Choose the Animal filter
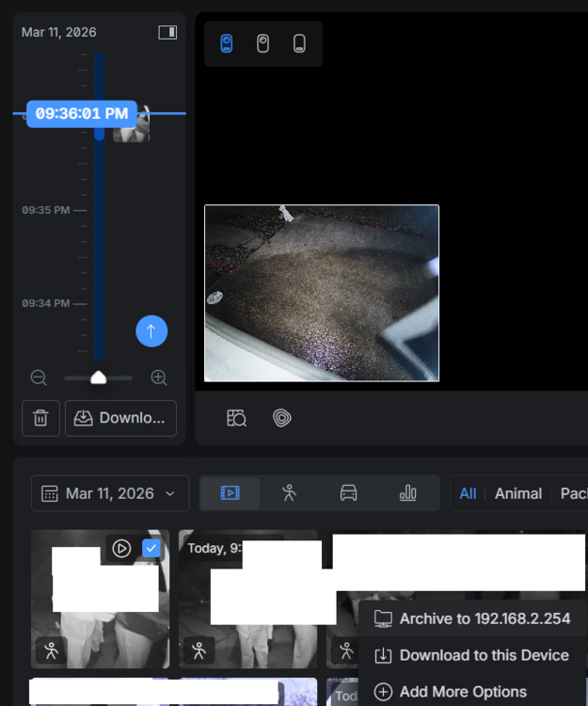The width and height of the screenshot is (588, 706). [x=518, y=493]
